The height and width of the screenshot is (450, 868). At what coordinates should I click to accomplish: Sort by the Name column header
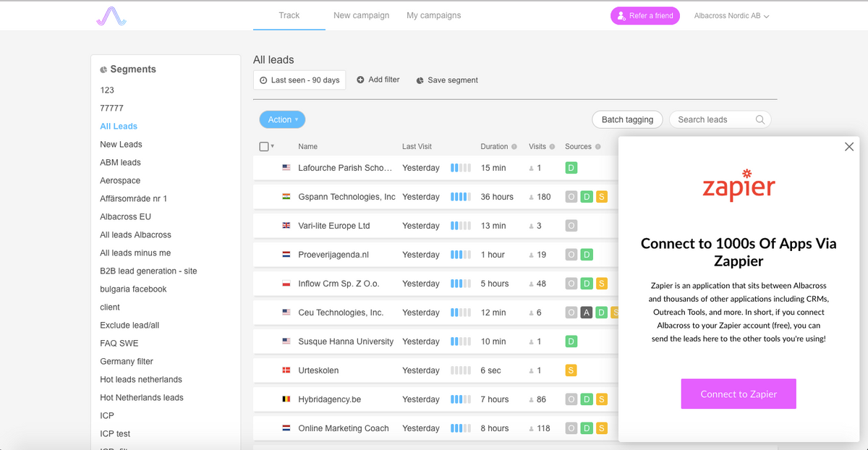coord(307,147)
